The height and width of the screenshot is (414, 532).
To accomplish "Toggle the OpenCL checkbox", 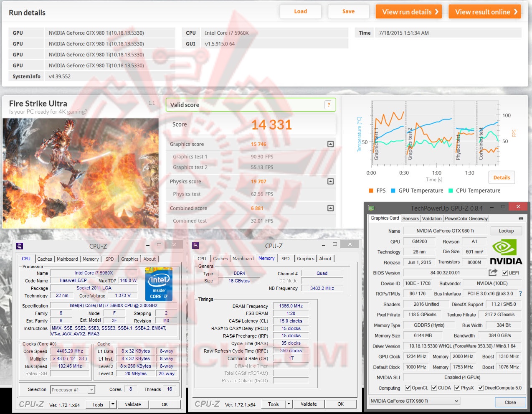I will coord(408,388).
